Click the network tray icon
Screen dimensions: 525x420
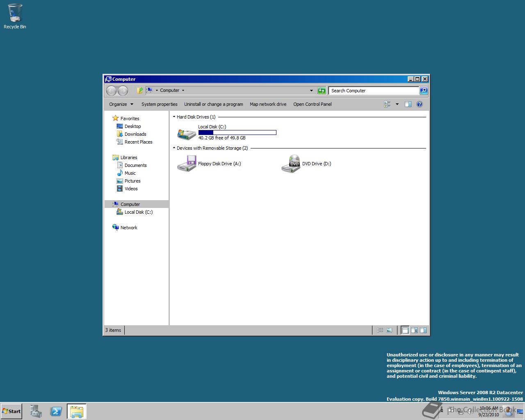click(460, 411)
